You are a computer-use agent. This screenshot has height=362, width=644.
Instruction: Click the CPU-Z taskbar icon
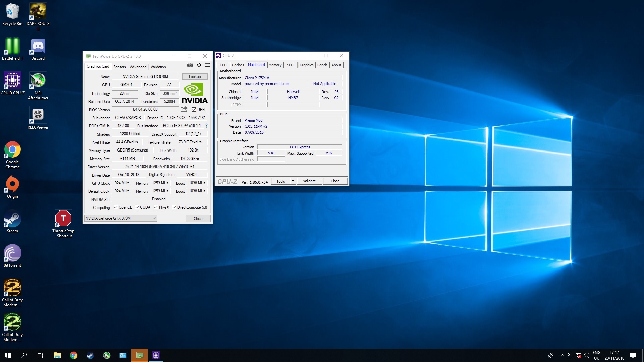156,355
